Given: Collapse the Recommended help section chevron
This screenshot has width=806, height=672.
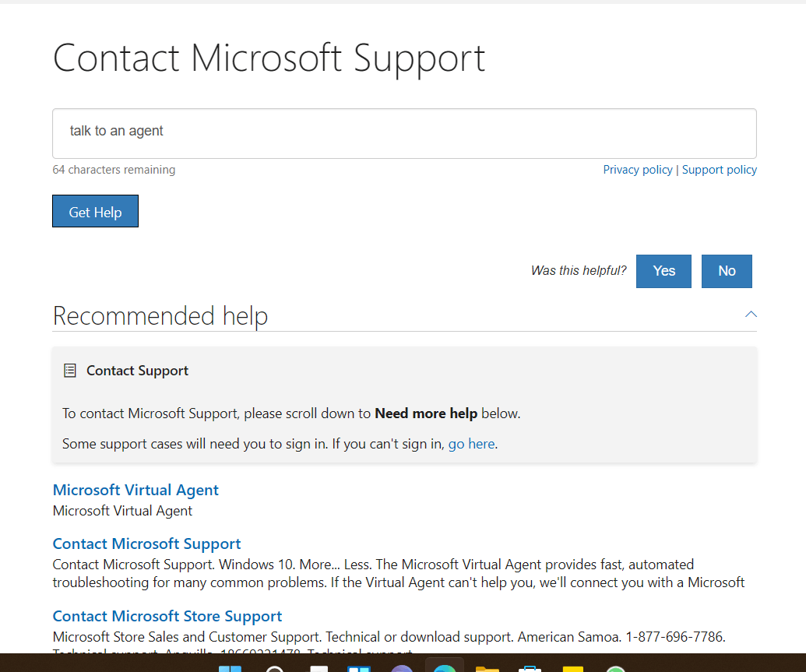Looking at the screenshot, I should pyautogui.click(x=751, y=314).
